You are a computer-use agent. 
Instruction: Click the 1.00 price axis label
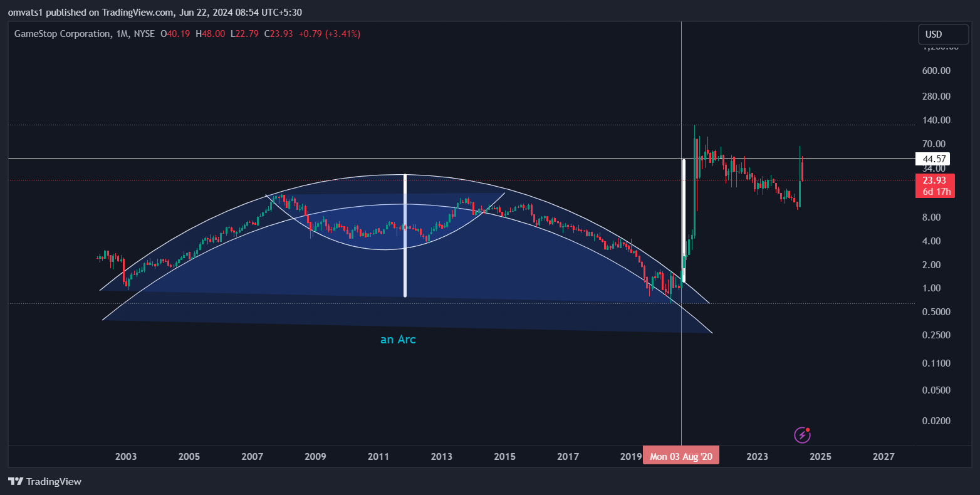[x=931, y=288]
